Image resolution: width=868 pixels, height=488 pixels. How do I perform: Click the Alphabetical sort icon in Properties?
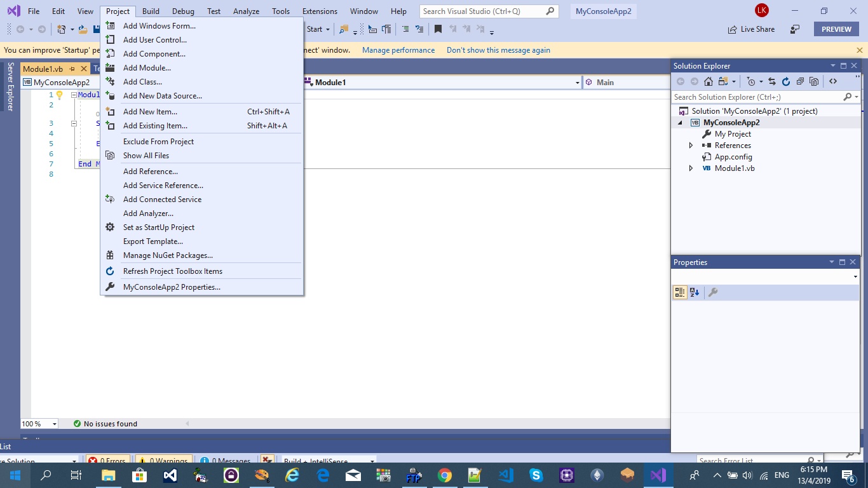(x=695, y=292)
